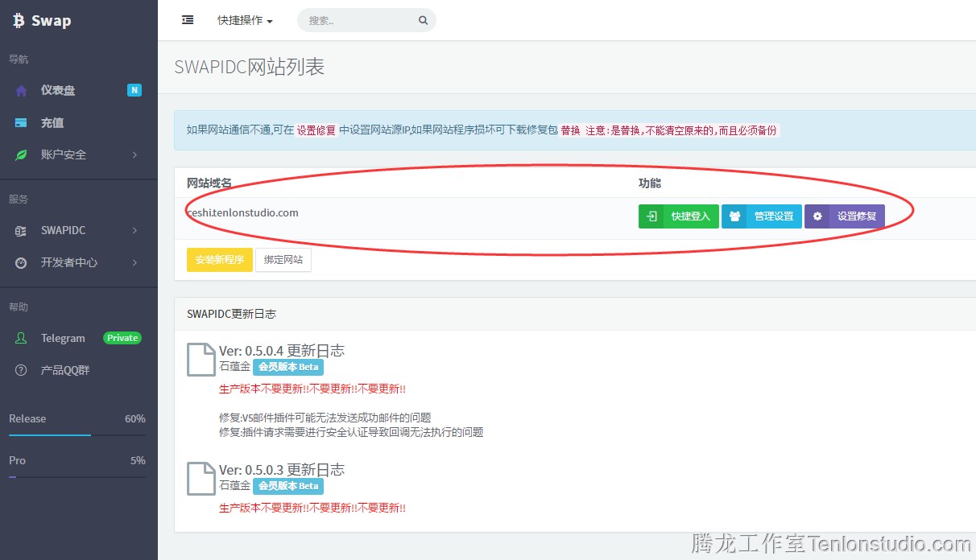Image resolution: width=976 pixels, height=560 pixels.
Task: Toggle the sidebar hamburger menu icon
Action: coord(188,20)
